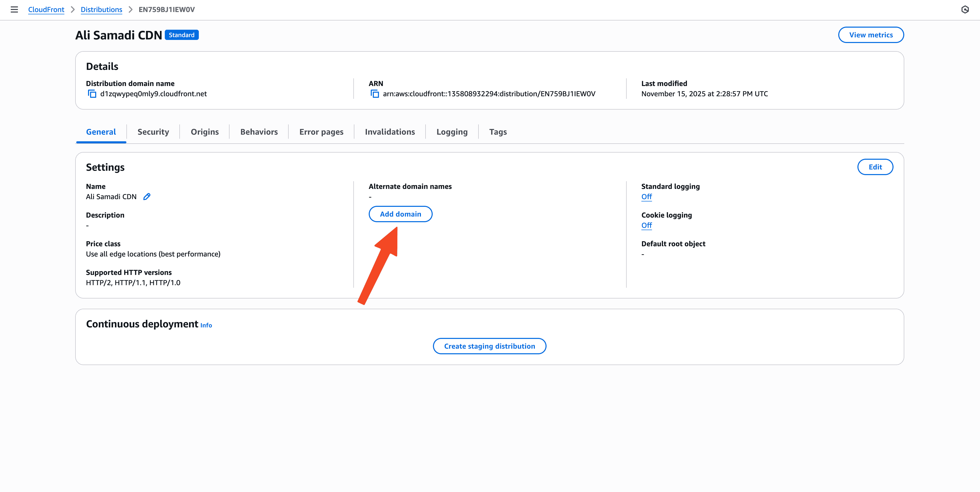Screen dimensions: 980x492
Task: Click the pencil icon to edit Name
Action: (147, 197)
